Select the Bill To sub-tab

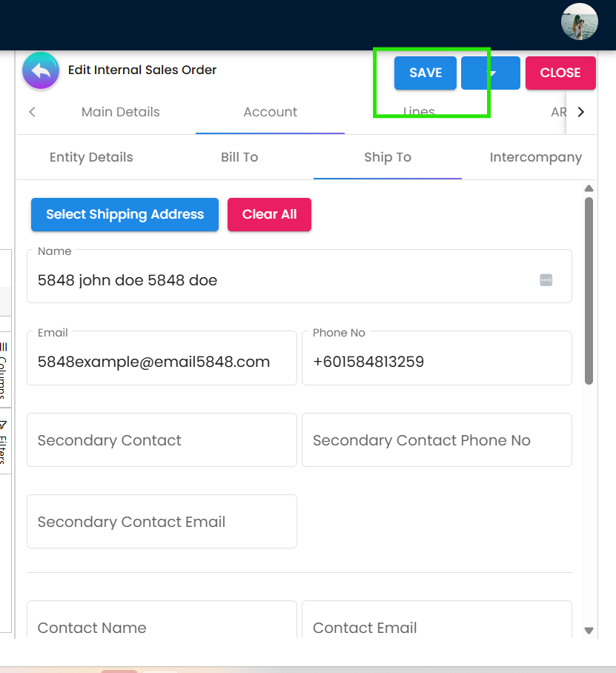pos(239,157)
